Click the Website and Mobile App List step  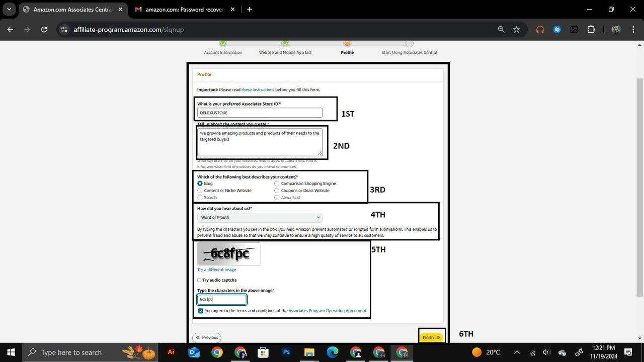coord(285,48)
